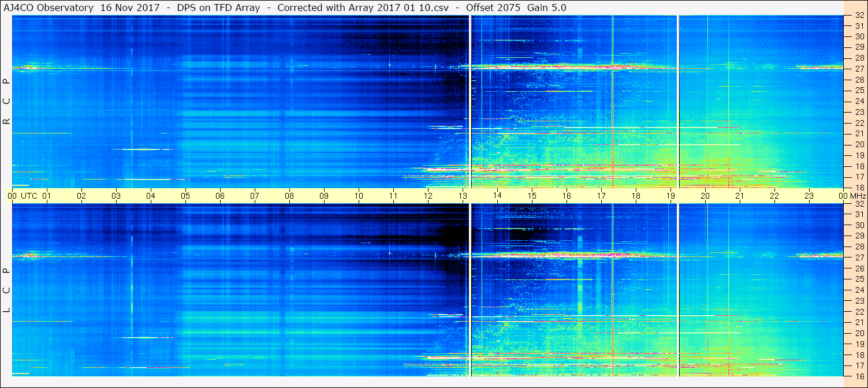The height and width of the screenshot is (388, 868).
Task: Click the vertical "LCP" panel label
Action: 7,290
